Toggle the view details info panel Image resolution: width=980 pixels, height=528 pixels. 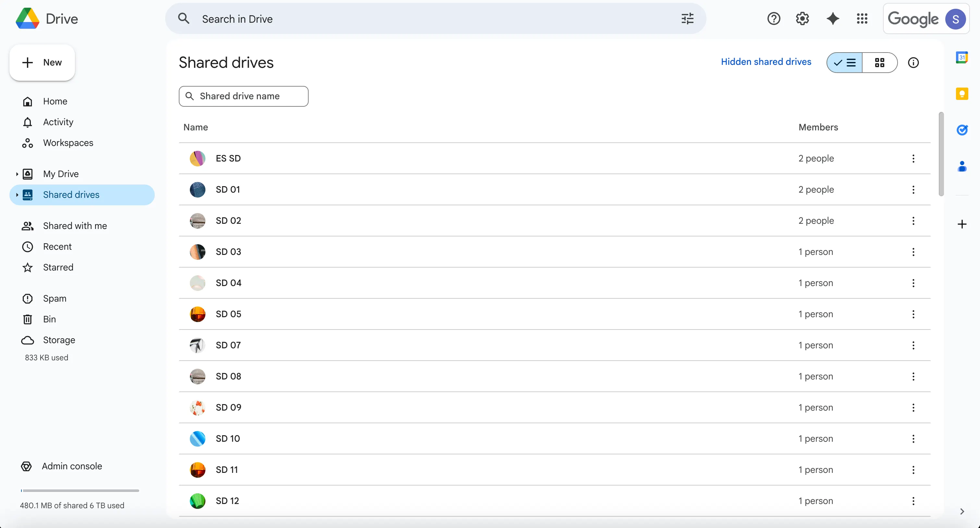tap(913, 63)
